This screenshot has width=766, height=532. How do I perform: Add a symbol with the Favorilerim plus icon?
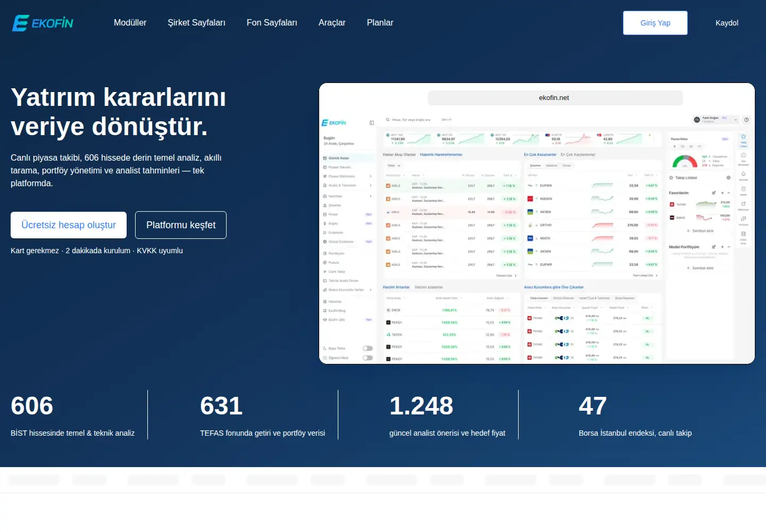tap(722, 193)
